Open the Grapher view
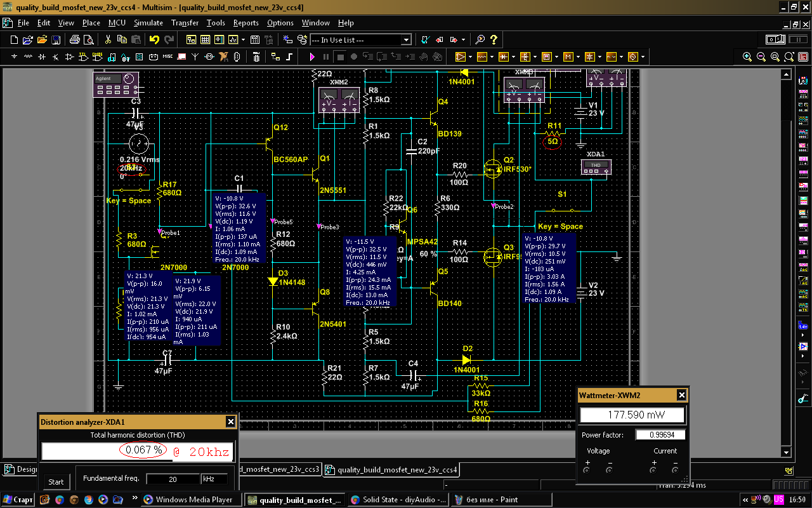The width and height of the screenshot is (812, 508). [x=233, y=39]
